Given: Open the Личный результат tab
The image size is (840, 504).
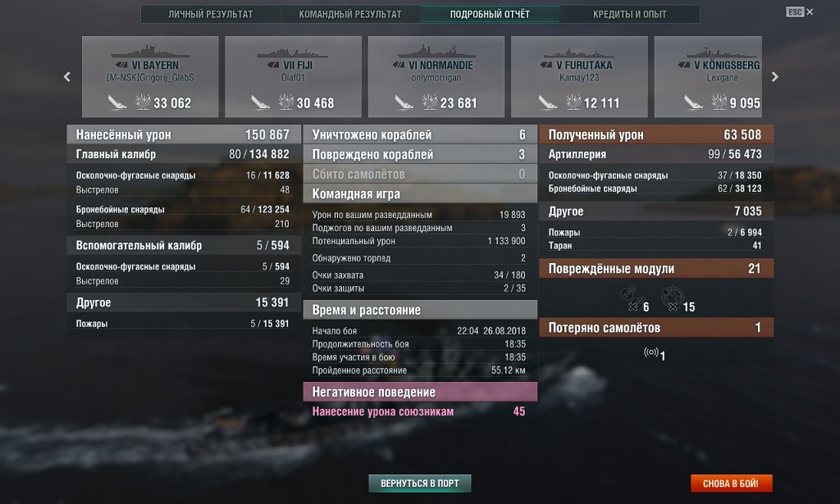Looking at the screenshot, I should [x=211, y=15].
